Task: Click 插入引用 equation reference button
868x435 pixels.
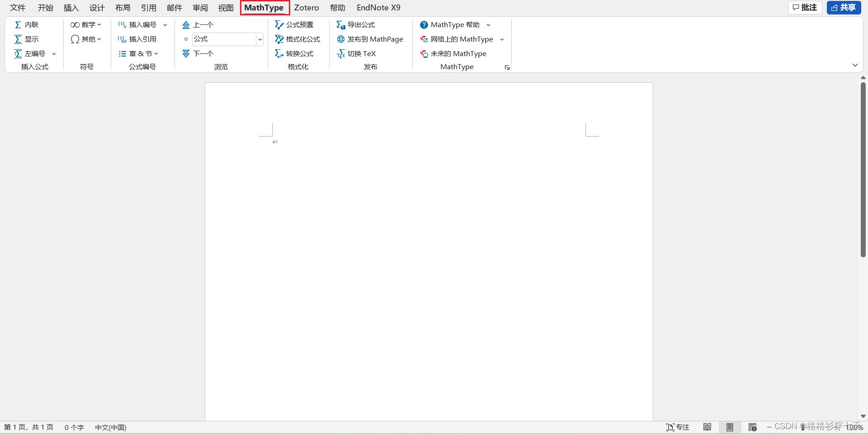Action: [x=137, y=39]
